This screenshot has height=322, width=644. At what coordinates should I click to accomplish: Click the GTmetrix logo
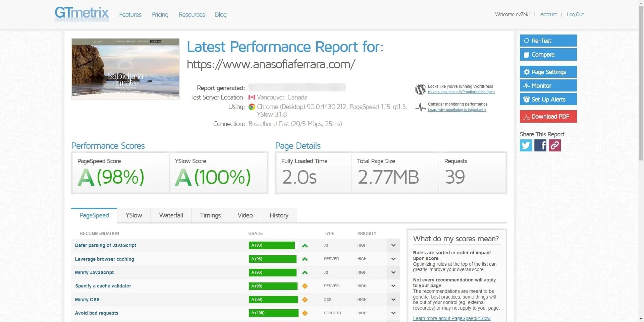pyautogui.click(x=82, y=13)
